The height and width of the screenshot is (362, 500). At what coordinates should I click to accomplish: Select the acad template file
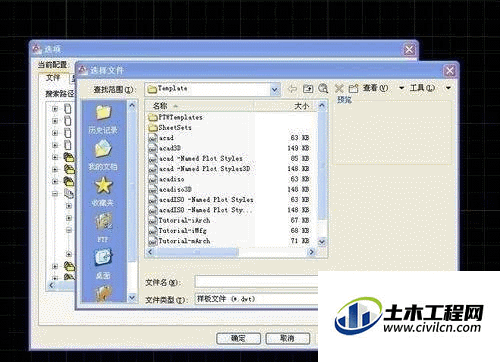pos(161,138)
